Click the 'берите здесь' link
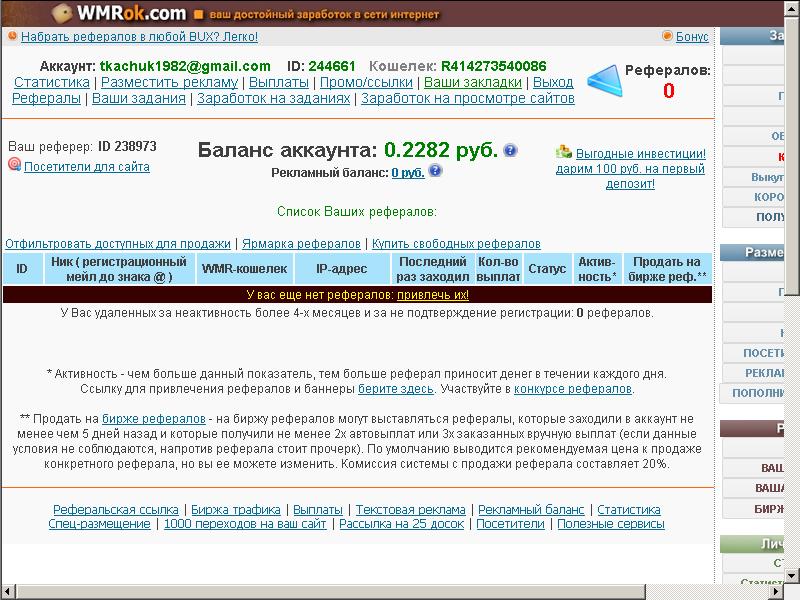 click(x=396, y=389)
